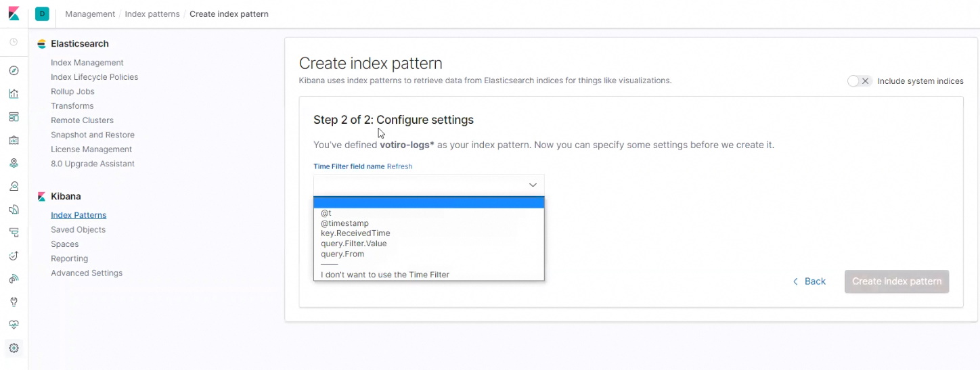Click Create index pattern breadcrumb text

click(229, 14)
